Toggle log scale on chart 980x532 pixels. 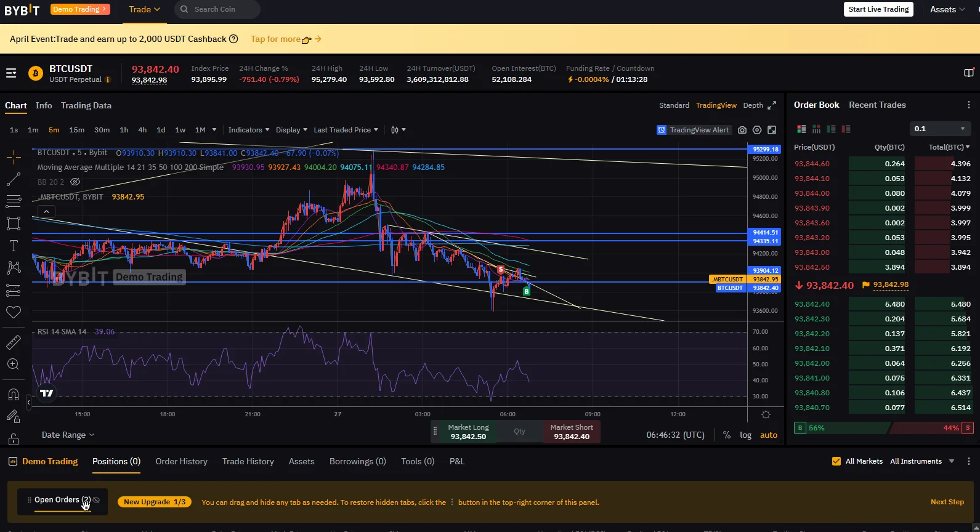745,435
